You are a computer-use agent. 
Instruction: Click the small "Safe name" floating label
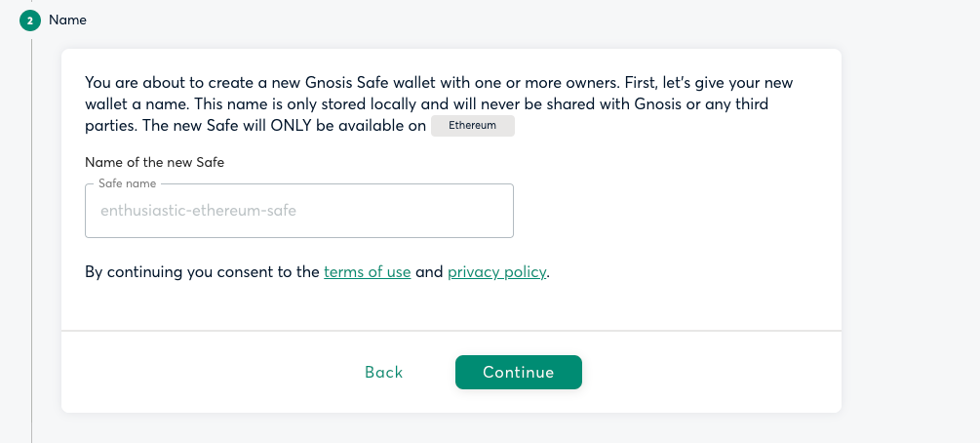[128, 183]
